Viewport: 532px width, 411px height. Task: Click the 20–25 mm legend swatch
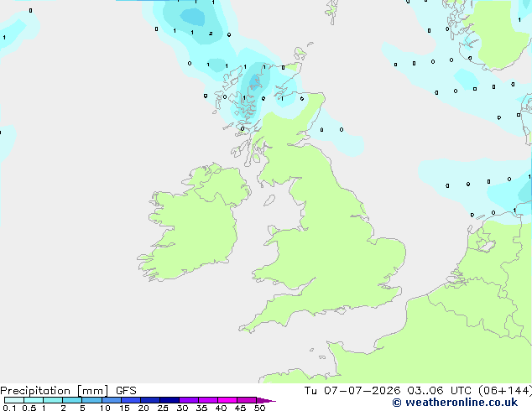coord(149,400)
